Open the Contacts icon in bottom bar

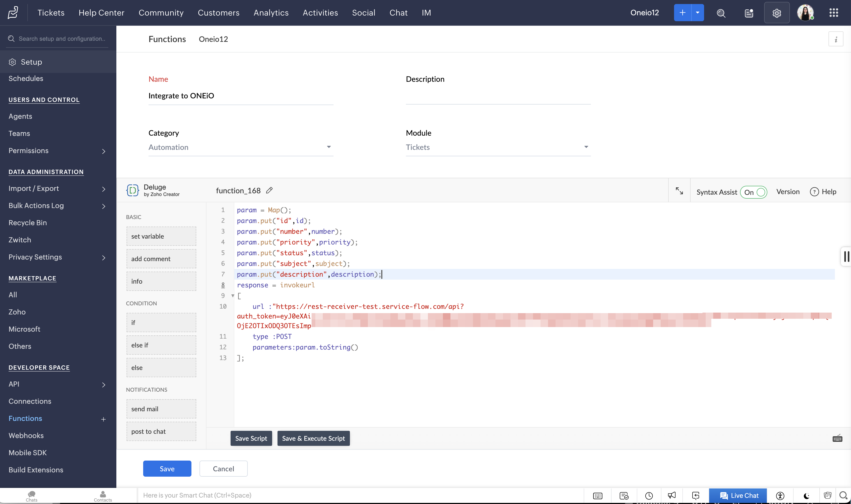[103, 496]
